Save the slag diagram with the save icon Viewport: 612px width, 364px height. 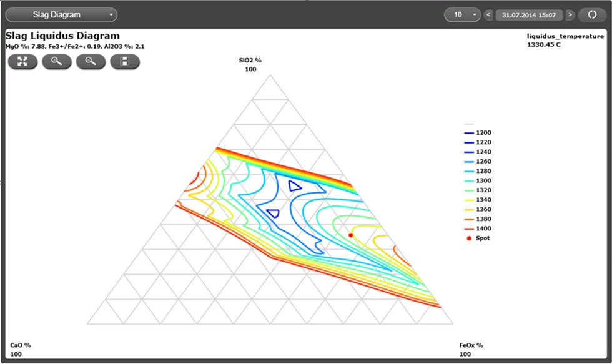tap(125, 62)
